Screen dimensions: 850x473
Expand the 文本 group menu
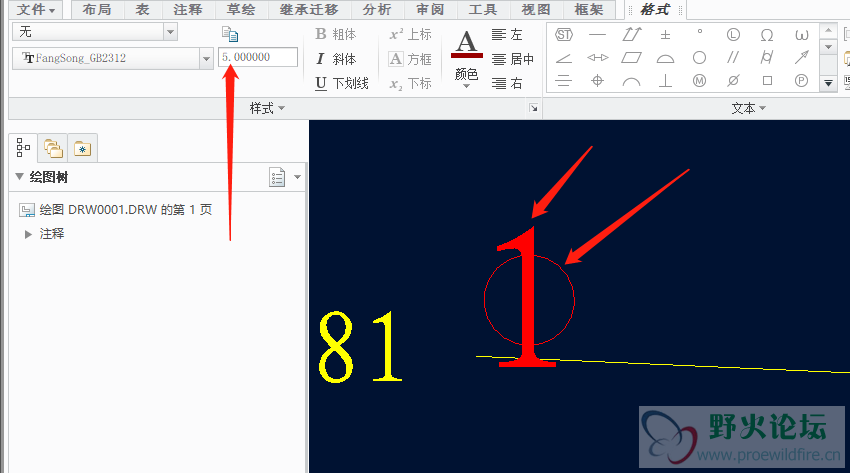[x=749, y=108]
